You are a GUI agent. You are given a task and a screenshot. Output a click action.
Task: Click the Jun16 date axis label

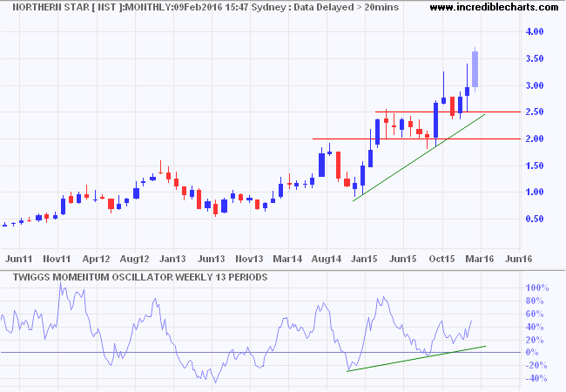pos(519,259)
